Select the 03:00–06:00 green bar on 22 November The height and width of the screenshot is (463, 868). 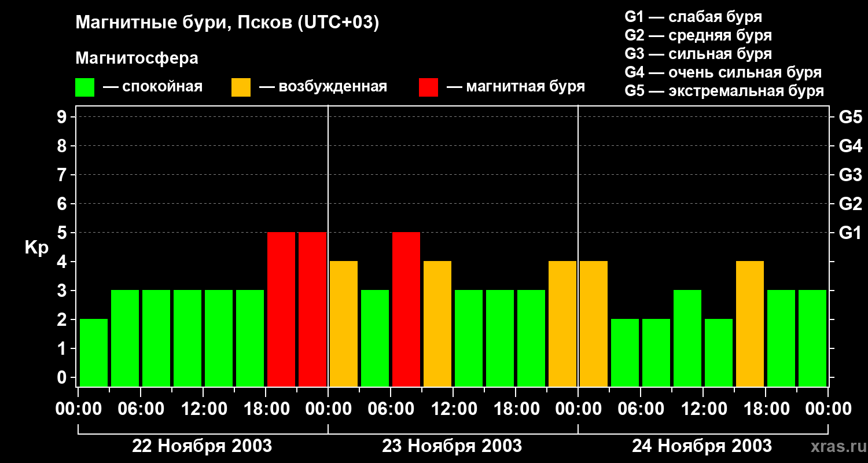[x=125, y=338]
